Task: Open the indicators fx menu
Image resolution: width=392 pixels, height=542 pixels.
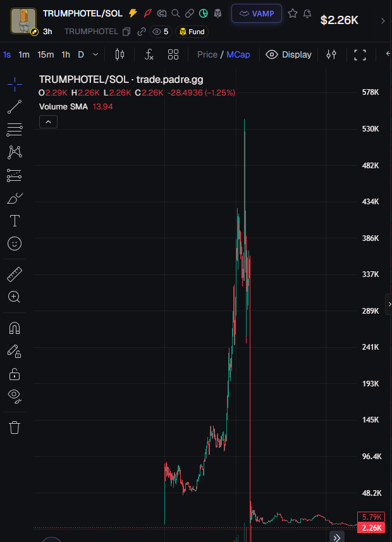Action: 149,54
